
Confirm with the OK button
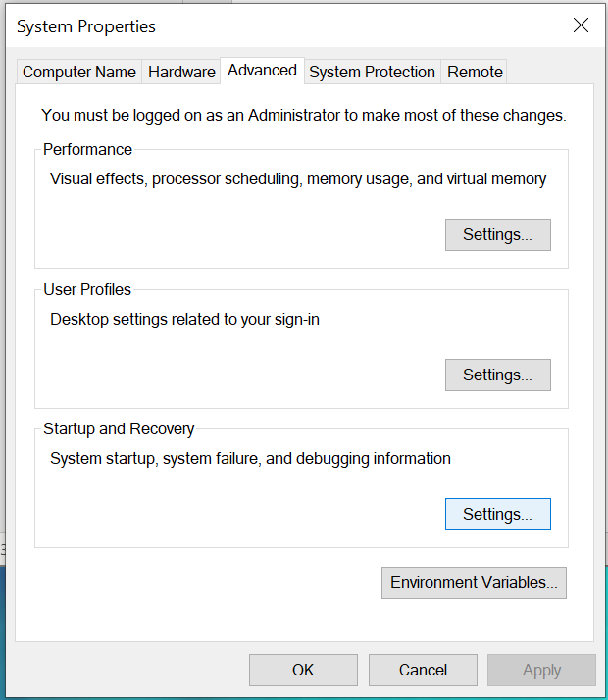click(303, 670)
